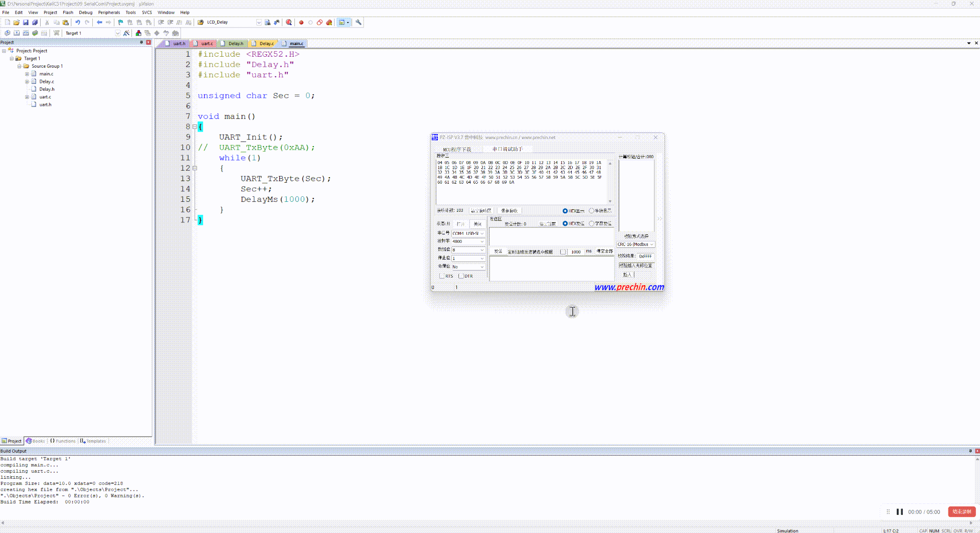Translate the current file

click(x=7, y=33)
